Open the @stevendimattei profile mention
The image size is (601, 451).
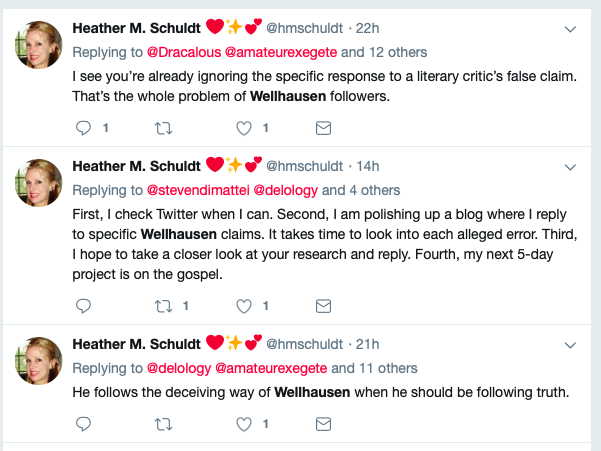[x=201, y=189]
